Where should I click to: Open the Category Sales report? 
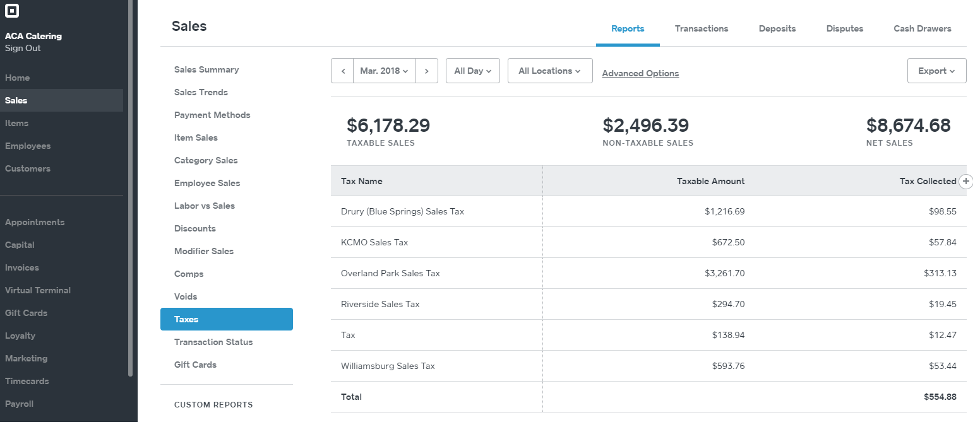tap(206, 160)
